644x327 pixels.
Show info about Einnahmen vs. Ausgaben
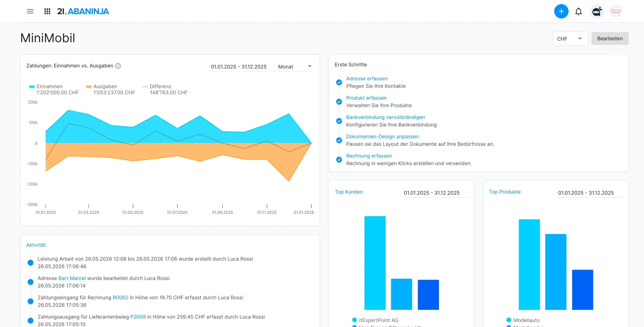pos(118,66)
